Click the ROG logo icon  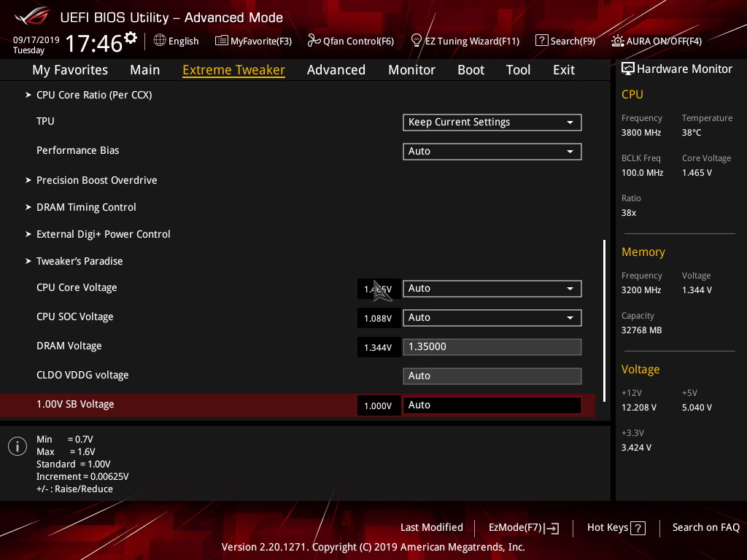(x=32, y=16)
